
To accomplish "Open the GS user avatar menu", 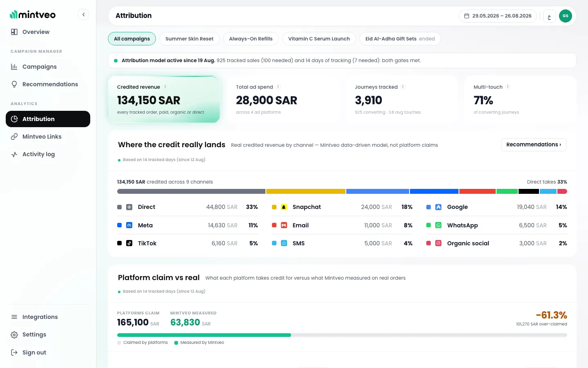I will (x=565, y=16).
